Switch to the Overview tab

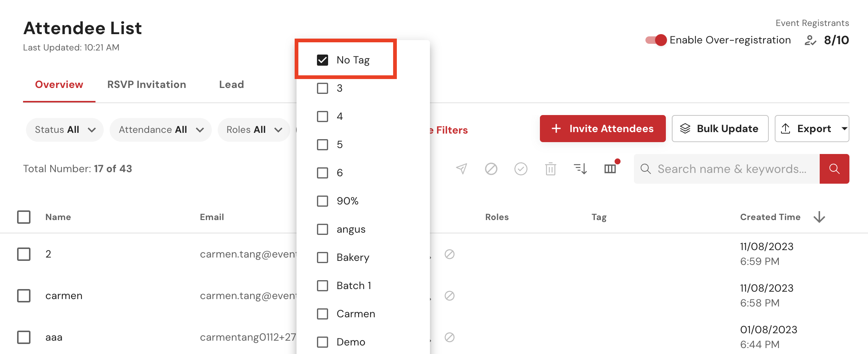59,85
